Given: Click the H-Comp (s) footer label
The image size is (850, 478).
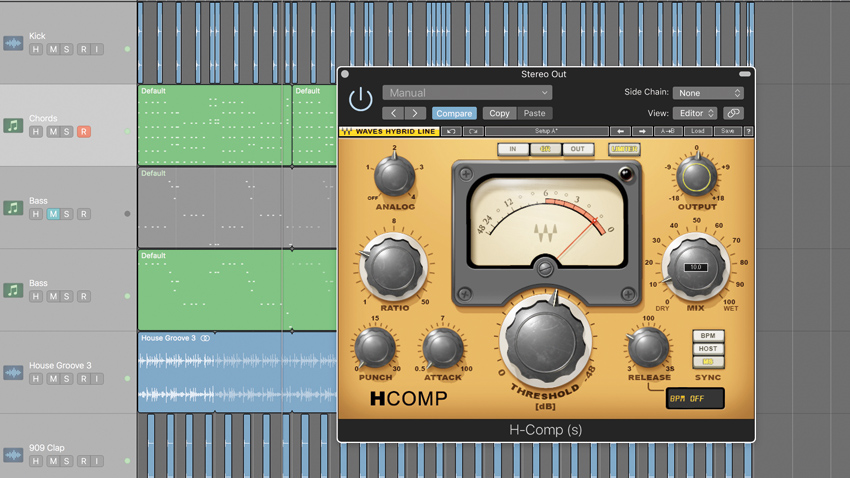Looking at the screenshot, I should 546,430.
